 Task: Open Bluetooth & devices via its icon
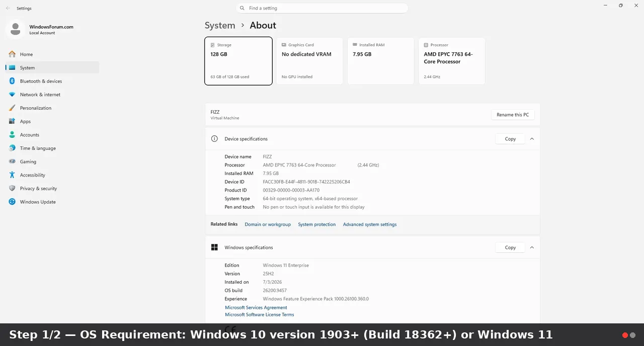click(x=12, y=81)
